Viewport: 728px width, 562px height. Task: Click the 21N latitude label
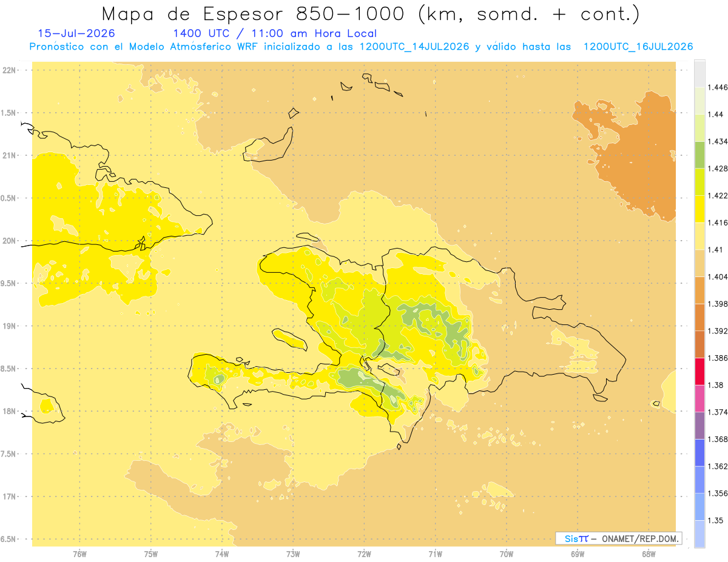point(10,156)
